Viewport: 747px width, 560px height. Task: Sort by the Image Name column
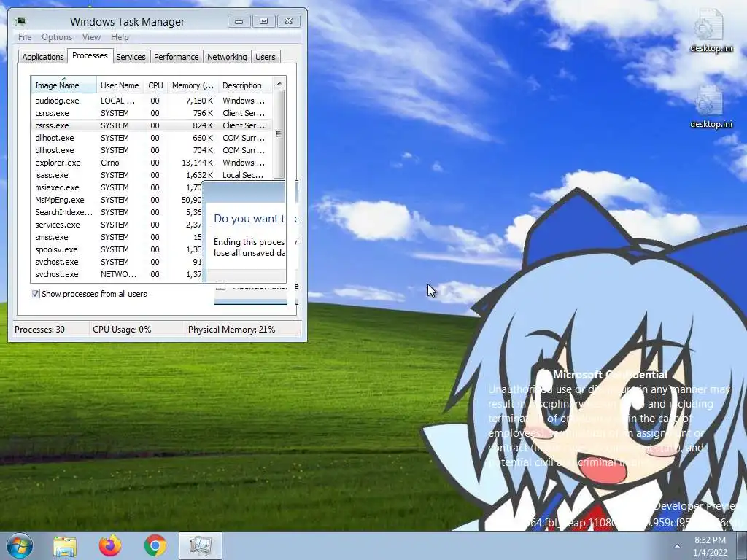(63, 85)
